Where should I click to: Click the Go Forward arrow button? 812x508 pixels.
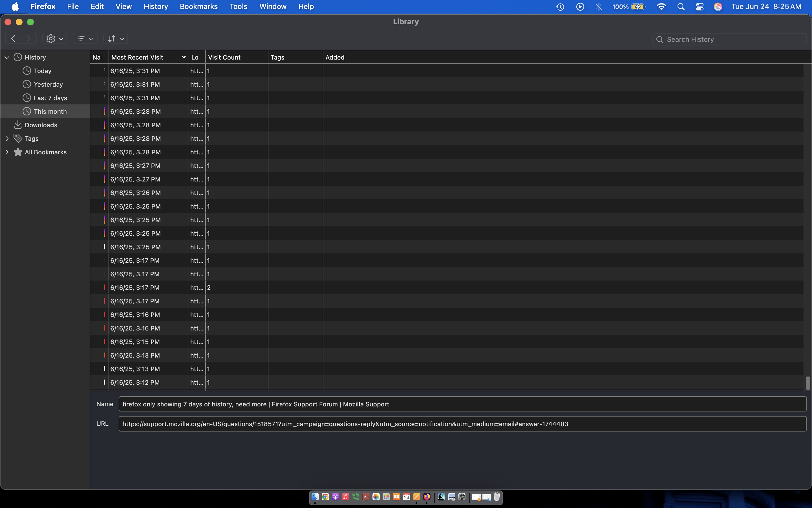coord(28,39)
